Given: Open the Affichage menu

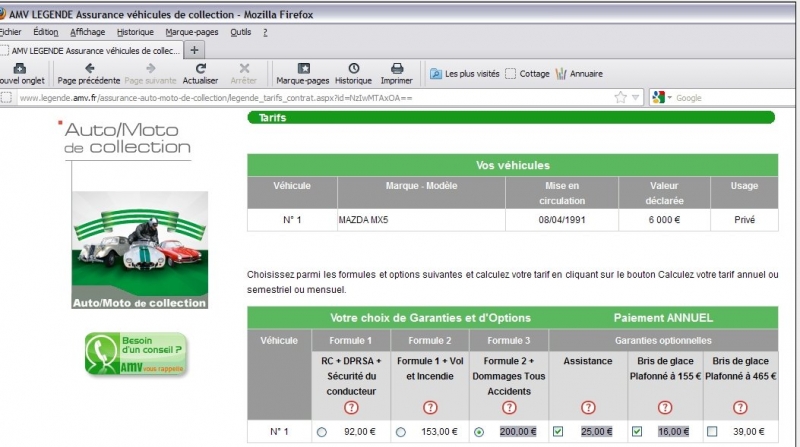Looking at the screenshot, I should (x=87, y=32).
